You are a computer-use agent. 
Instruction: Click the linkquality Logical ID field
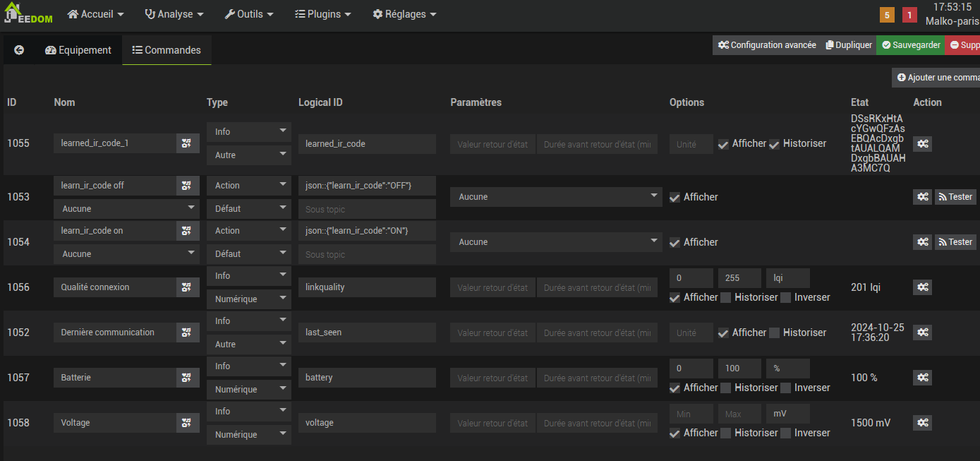click(366, 287)
